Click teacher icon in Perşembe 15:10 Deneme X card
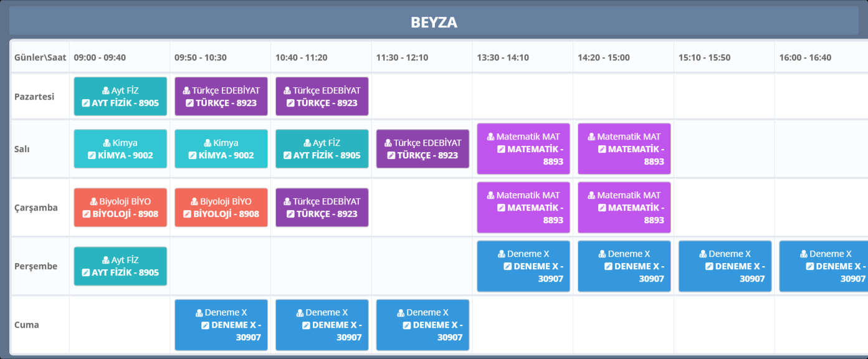 (x=703, y=254)
